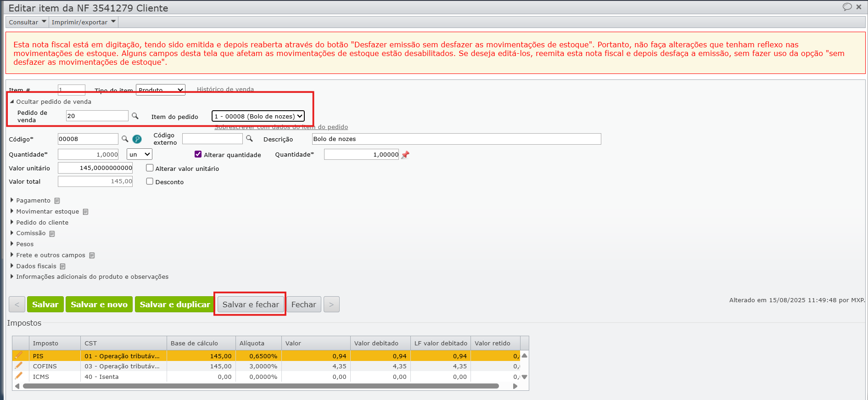Click Salvar e fechar button
Screen dimensions: 868x400
click(x=251, y=304)
